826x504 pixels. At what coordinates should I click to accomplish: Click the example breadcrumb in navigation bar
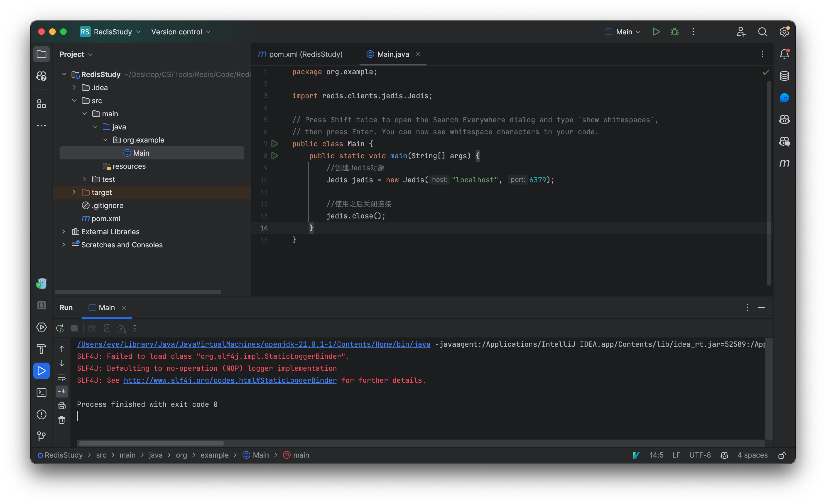[x=214, y=455]
